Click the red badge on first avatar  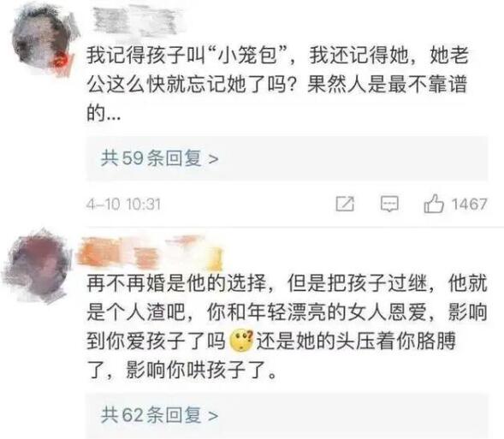click(x=61, y=61)
